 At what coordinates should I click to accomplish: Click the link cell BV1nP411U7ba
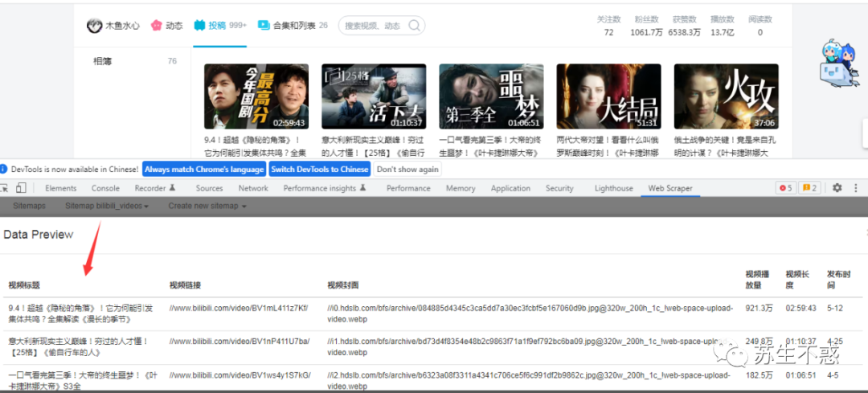click(240, 341)
